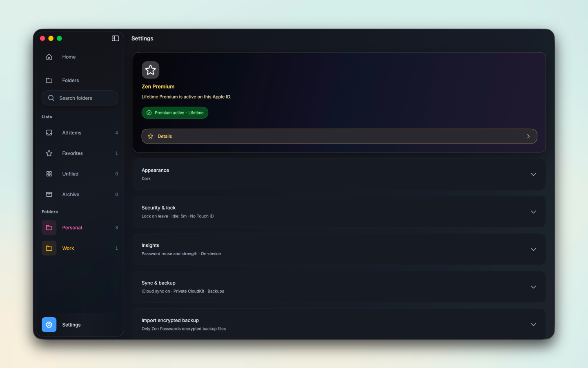Click the Favorites star icon
The width and height of the screenshot is (588, 368).
click(x=49, y=153)
